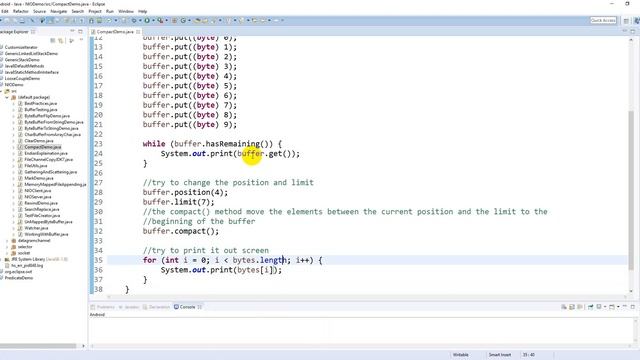The image size is (640, 360).
Task: Expand the datagramchannel package
Action: [x=7, y=241]
